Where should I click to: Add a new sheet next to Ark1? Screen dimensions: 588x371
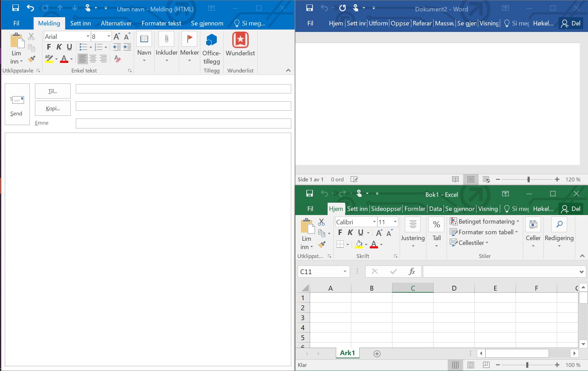[x=377, y=354]
